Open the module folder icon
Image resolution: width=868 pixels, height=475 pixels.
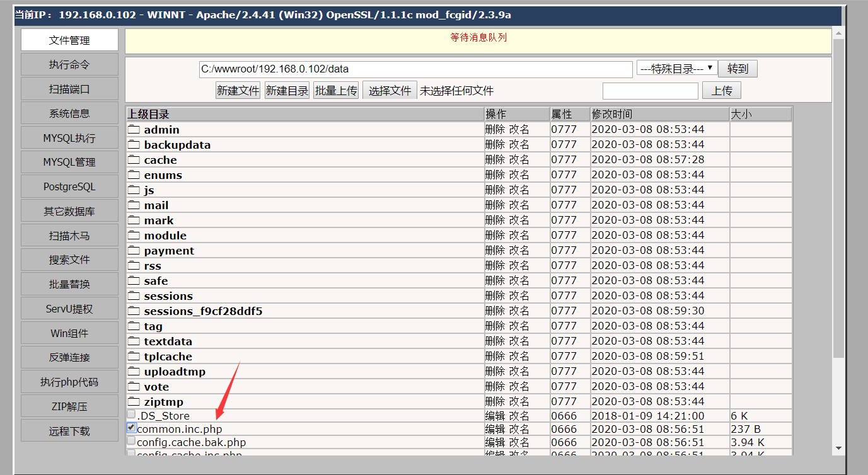click(x=134, y=235)
